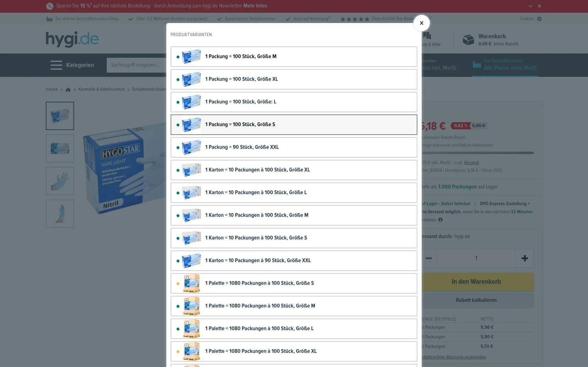Click the carton image for Karton Größe M
Image resolution: width=588 pixels, height=367 pixels.
coord(192,215)
